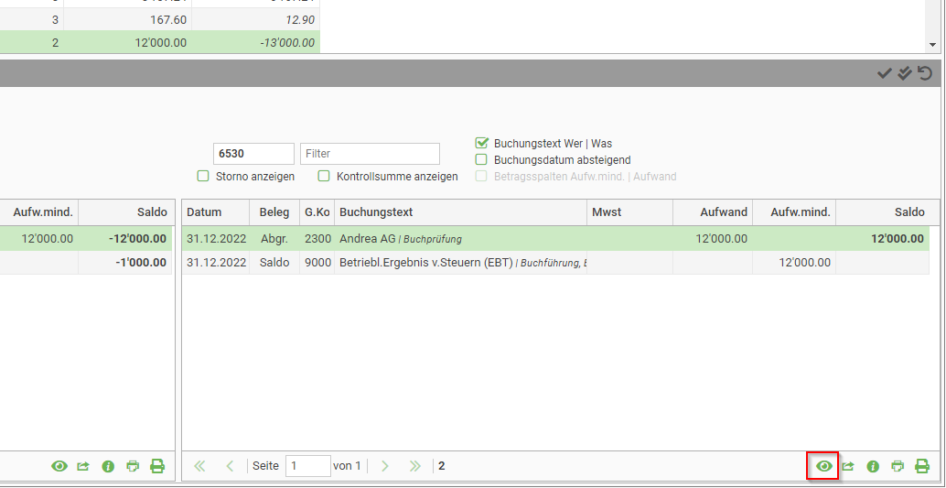Sort by Buchungstext column header
946x488 pixels.
pos(460,212)
